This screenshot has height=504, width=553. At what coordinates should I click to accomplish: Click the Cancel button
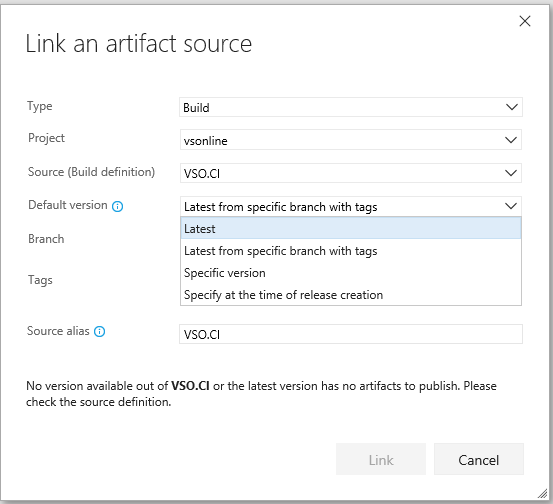click(x=479, y=459)
